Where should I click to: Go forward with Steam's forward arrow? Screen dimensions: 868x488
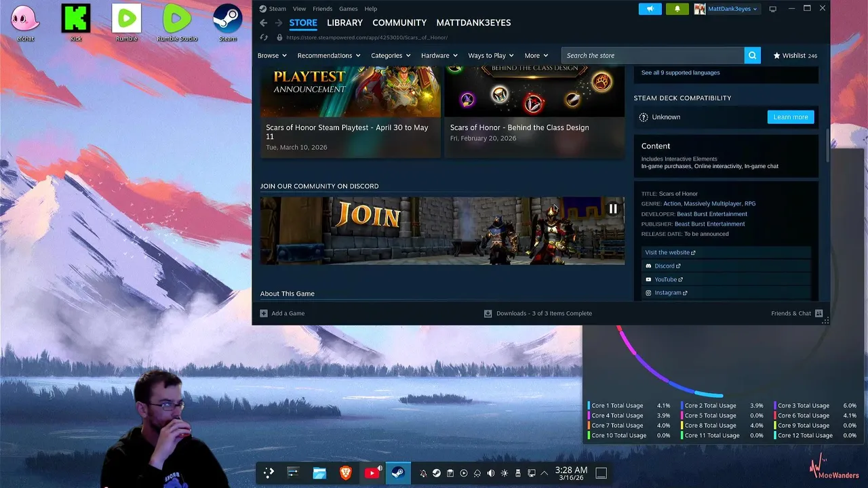click(x=278, y=23)
